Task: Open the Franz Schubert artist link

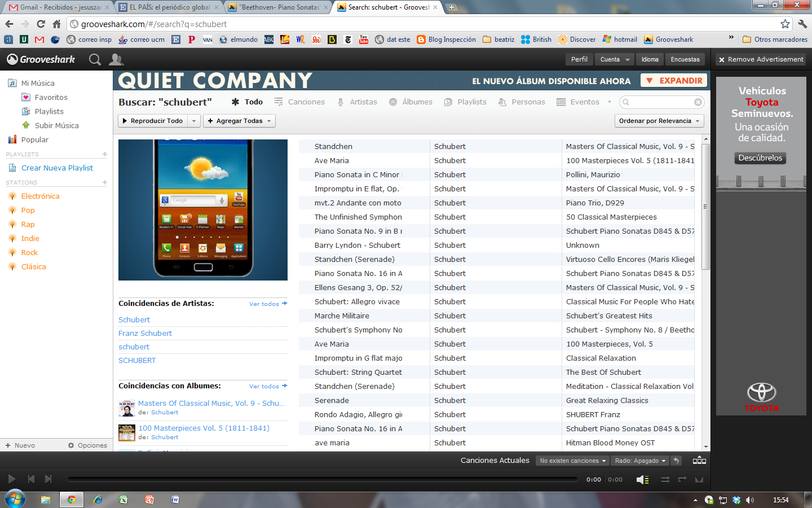Action: click(145, 333)
